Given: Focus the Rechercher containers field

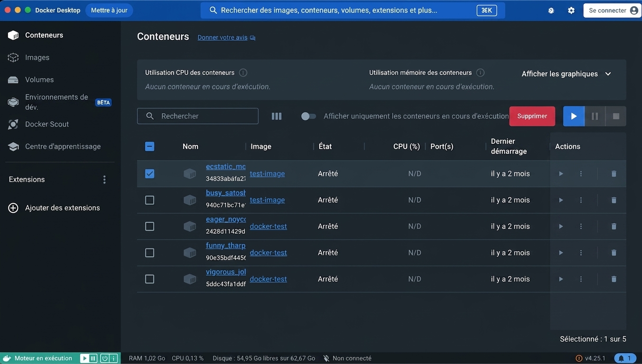Looking at the screenshot, I should (198, 116).
